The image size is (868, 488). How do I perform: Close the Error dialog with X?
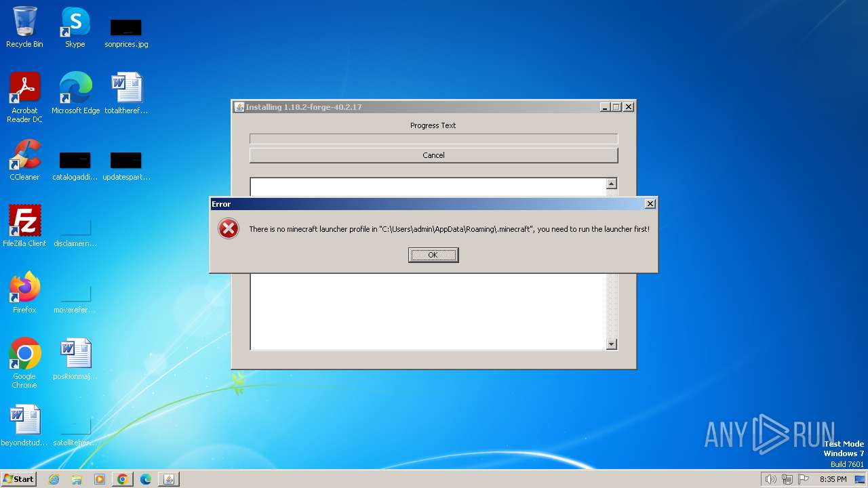click(650, 204)
